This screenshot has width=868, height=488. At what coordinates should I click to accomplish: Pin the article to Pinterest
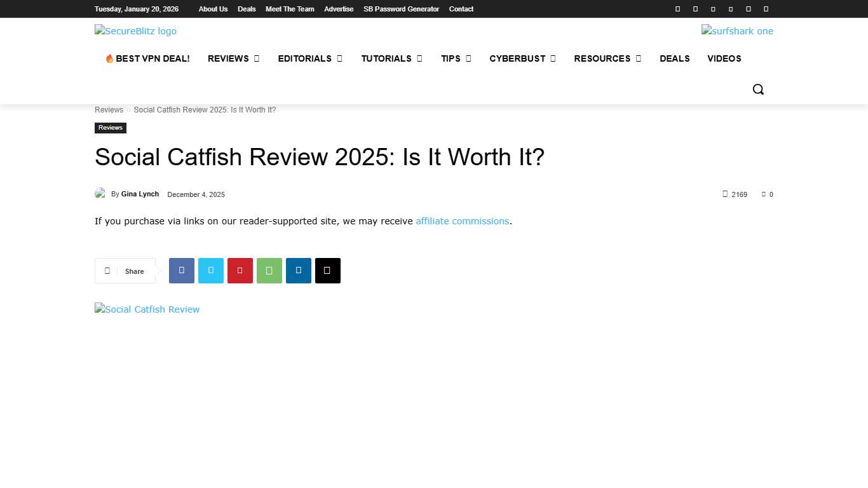click(240, 271)
